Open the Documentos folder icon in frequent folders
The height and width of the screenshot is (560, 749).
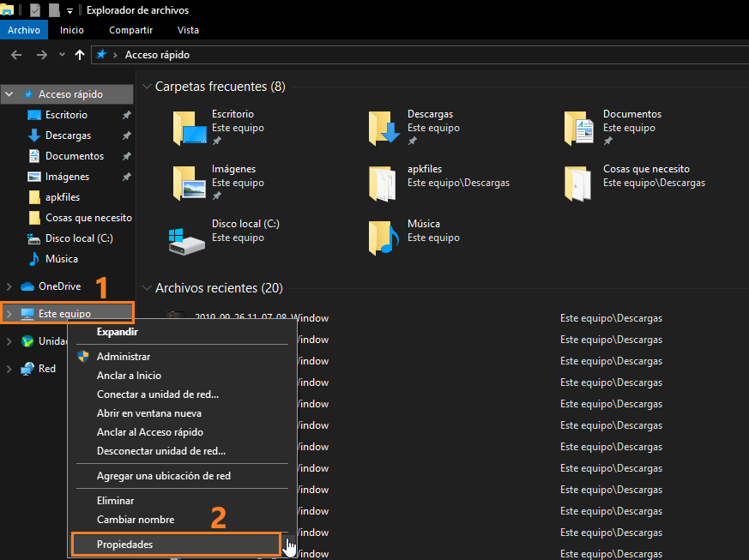tap(580, 128)
